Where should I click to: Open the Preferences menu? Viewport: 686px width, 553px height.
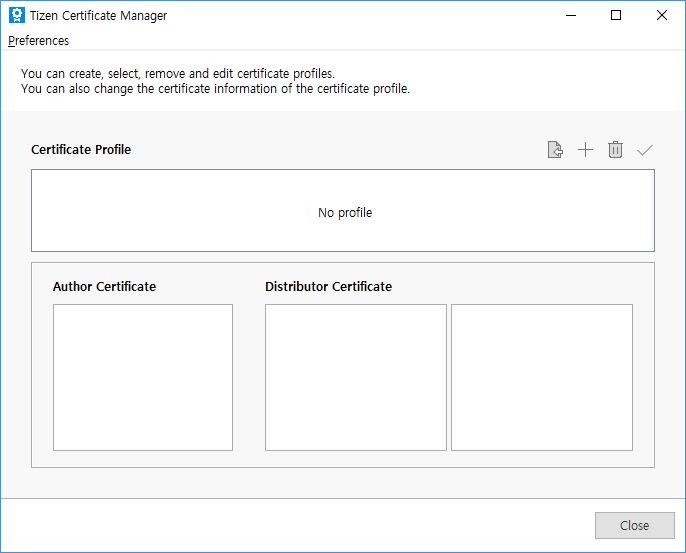[x=39, y=41]
